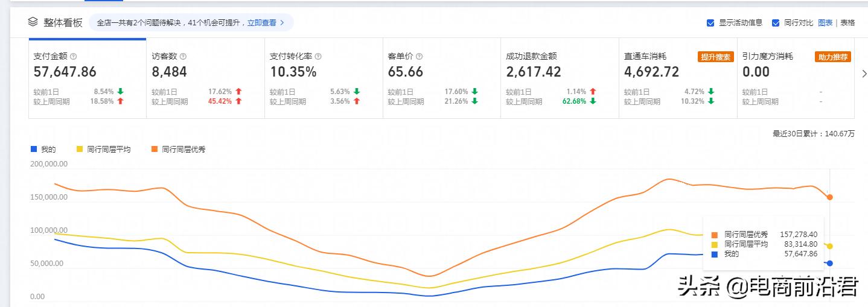Open the 立即查看 link

[261, 23]
